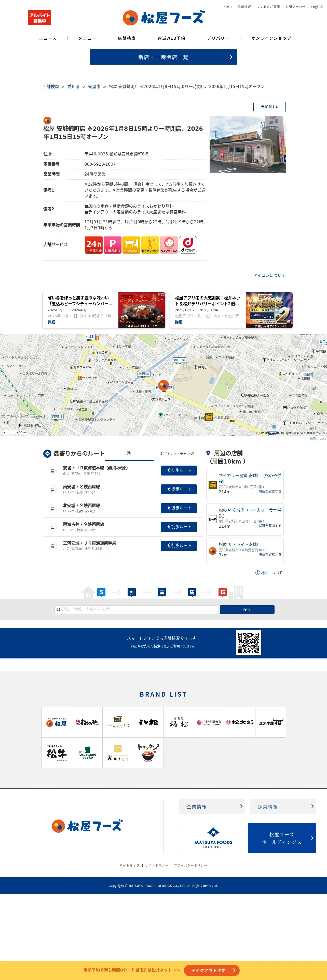Open the トゥックントゥックン brand logo tile
This screenshot has width=327, height=980.
(x=148, y=753)
